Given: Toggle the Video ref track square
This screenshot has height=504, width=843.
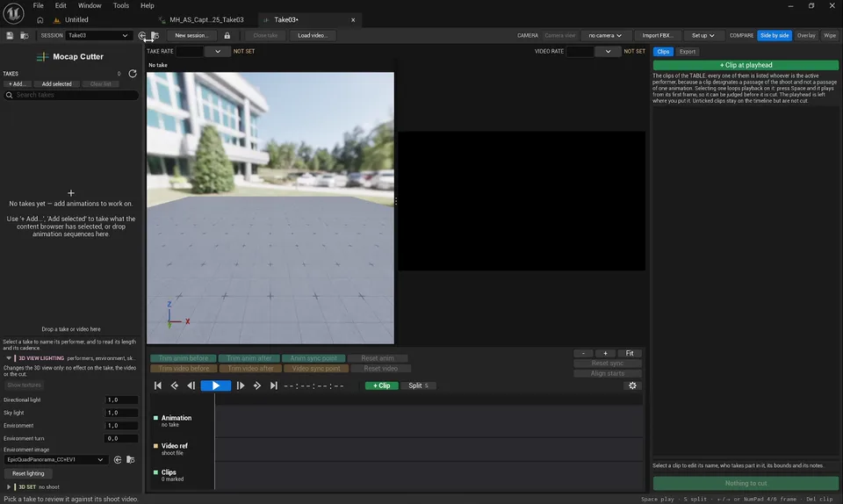Looking at the screenshot, I should [x=156, y=445].
